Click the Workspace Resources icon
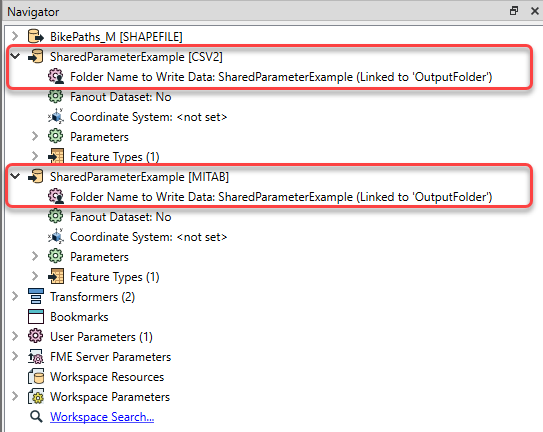543x432 pixels. pos(36,377)
